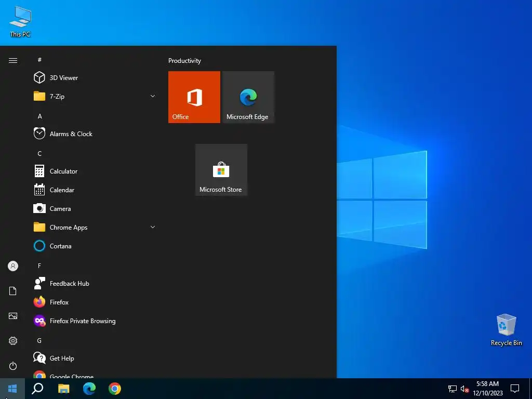
Task: Select the This PC desktop icon
Action: 20,22
